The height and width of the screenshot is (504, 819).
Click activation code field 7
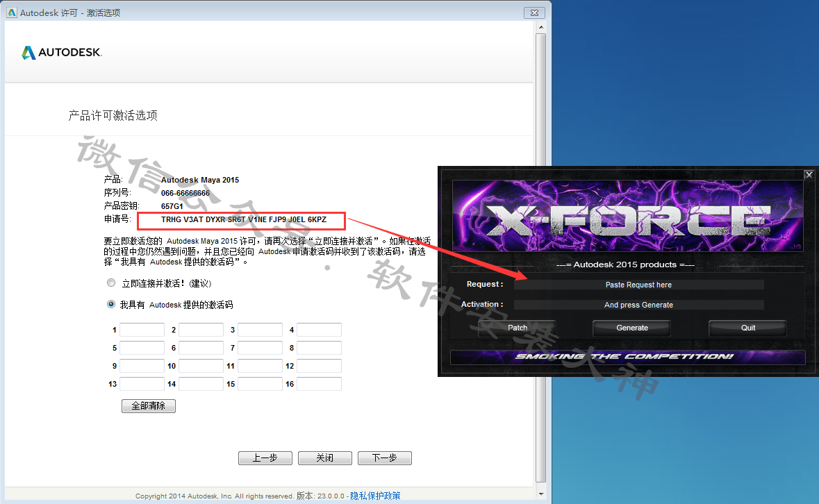[260, 348]
